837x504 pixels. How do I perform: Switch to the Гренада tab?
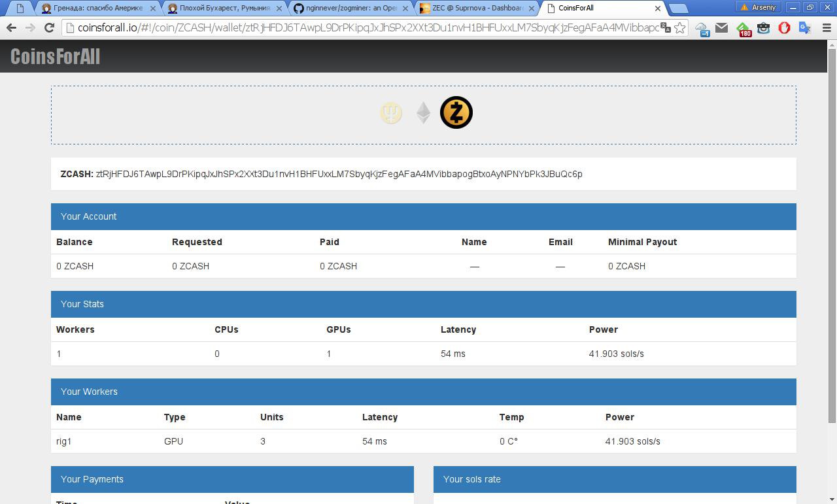pos(98,8)
